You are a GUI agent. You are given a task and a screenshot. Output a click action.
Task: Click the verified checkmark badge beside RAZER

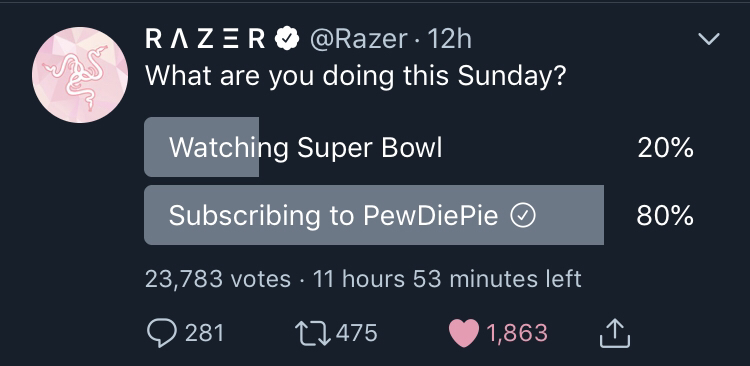click(x=287, y=39)
